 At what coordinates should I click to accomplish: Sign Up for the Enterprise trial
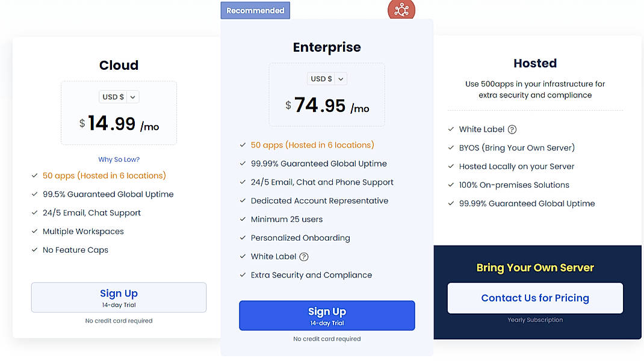click(x=327, y=315)
